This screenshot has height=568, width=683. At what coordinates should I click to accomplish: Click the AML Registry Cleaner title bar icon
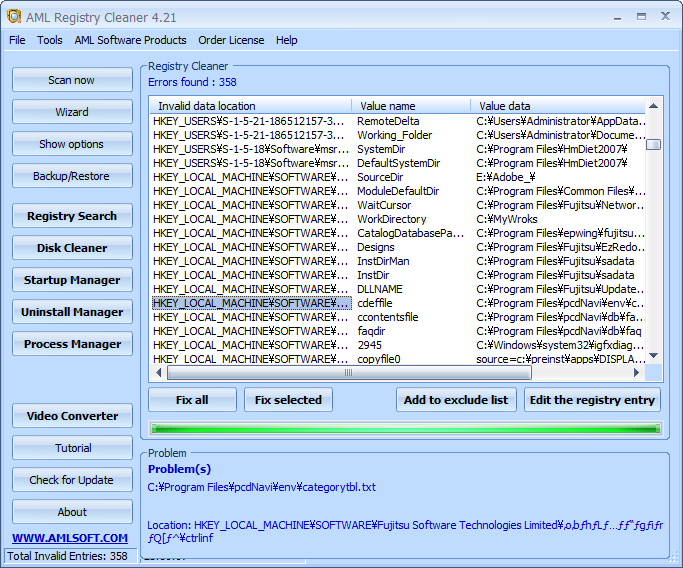click(14, 17)
